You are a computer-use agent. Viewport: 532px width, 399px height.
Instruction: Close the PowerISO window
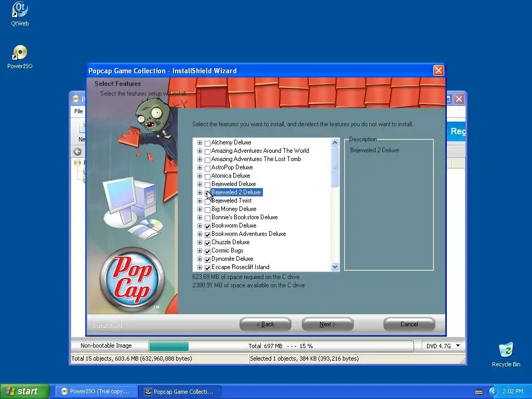(459, 99)
